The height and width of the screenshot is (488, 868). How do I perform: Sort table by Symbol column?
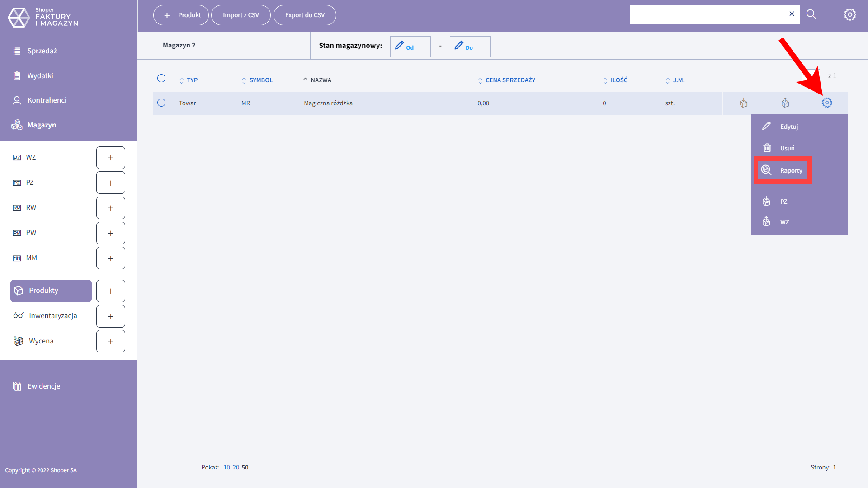(x=260, y=80)
